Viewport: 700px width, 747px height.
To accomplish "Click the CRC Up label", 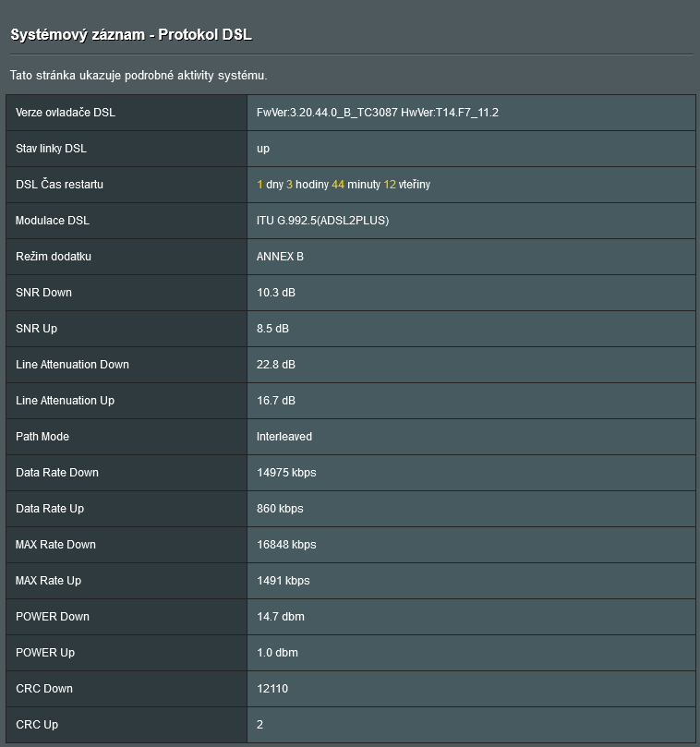I will click(37, 725).
